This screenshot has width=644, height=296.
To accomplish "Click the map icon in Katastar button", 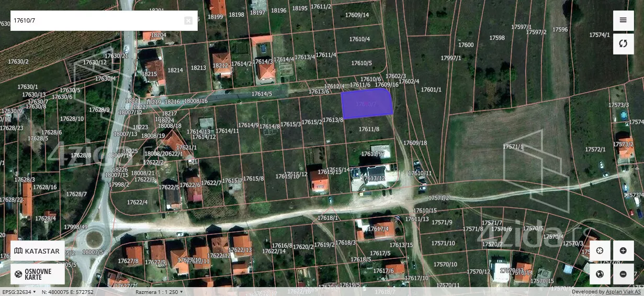I will pos(19,251).
